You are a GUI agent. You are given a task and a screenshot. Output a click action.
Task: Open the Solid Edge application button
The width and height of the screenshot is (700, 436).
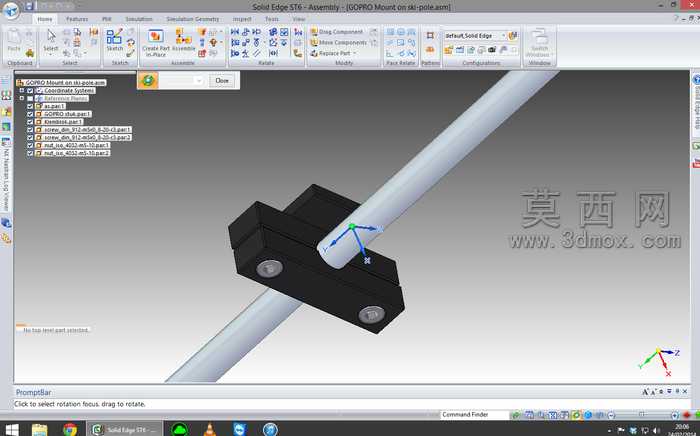tap(11, 11)
